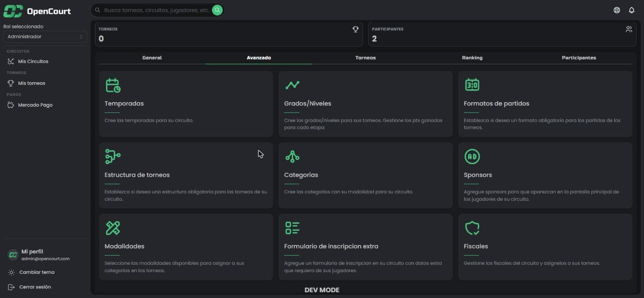Click the people icon in Participantes card

[629, 29]
